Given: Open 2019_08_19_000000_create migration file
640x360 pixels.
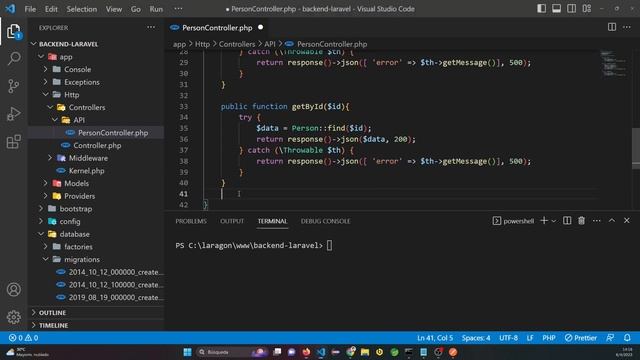Looking at the screenshot, I should (x=96, y=297).
